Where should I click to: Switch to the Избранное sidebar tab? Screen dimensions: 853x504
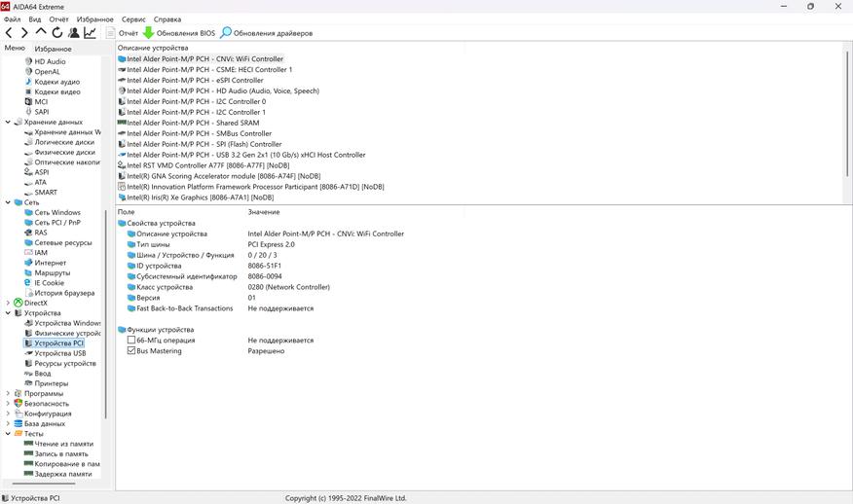[53, 49]
